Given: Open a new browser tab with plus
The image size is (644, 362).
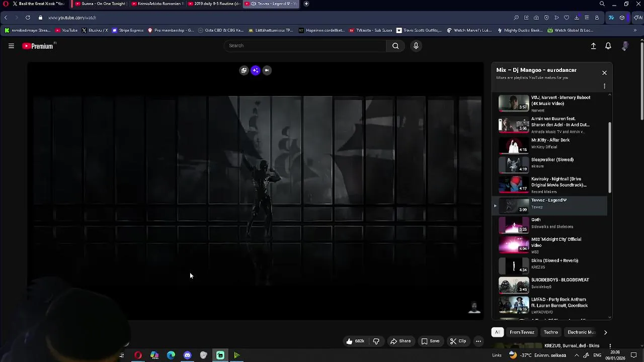Looking at the screenshot, I should coord(306,4).
